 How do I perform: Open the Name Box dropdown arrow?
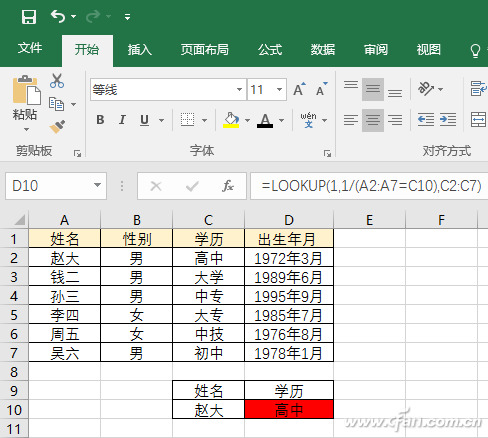click(97, 185)
